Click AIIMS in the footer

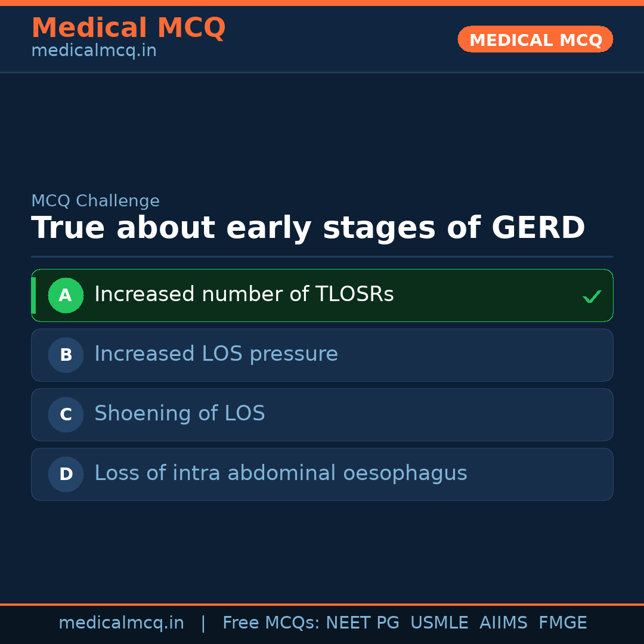(x=503, y=623)
